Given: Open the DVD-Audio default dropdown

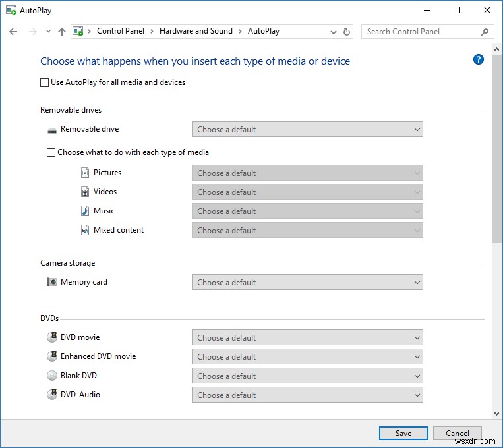Looking at the screenshot, I should point(308,395).
